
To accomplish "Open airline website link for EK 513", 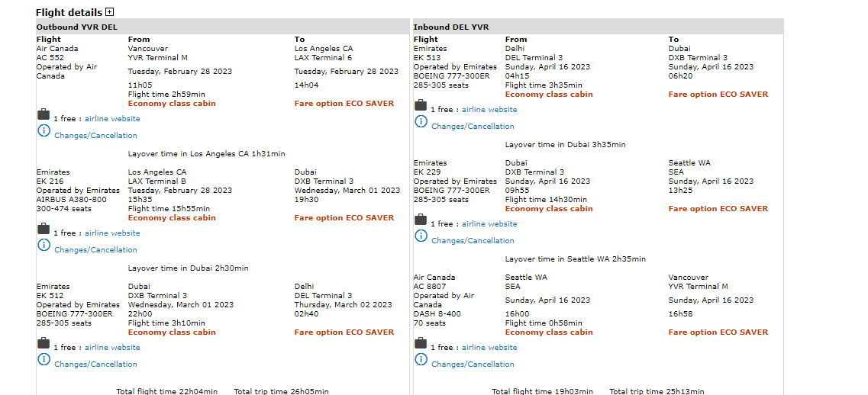I will tap(489, 110).
